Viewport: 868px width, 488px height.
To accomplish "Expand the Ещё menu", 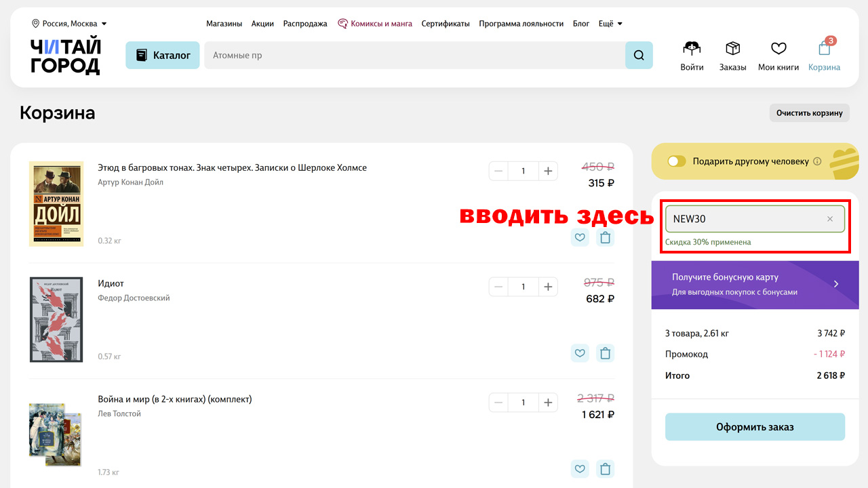I will coord(610,24).
